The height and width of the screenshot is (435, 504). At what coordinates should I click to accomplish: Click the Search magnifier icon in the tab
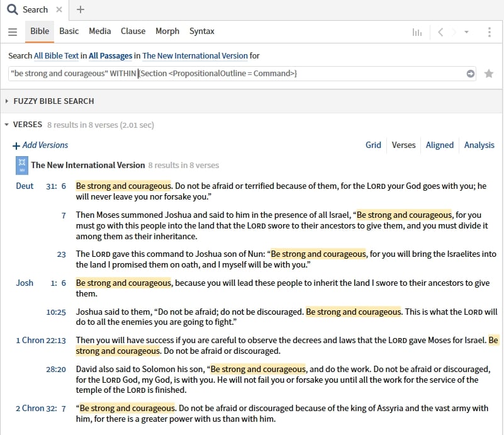coord(12,9)
